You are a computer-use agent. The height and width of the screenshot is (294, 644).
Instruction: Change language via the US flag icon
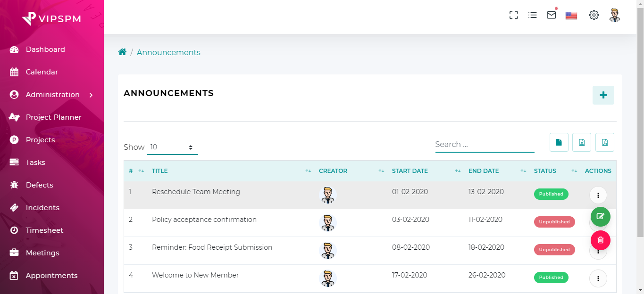tap(571, 15)
